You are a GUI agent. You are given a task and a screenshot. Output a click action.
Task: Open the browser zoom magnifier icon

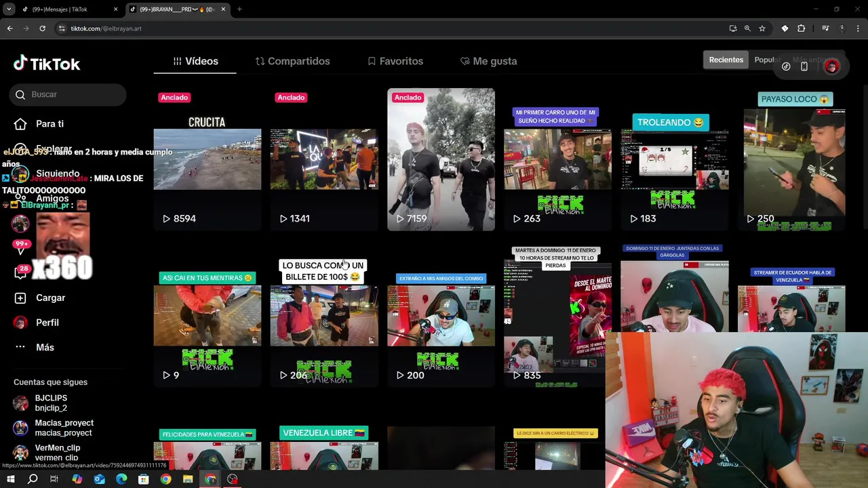747,28
